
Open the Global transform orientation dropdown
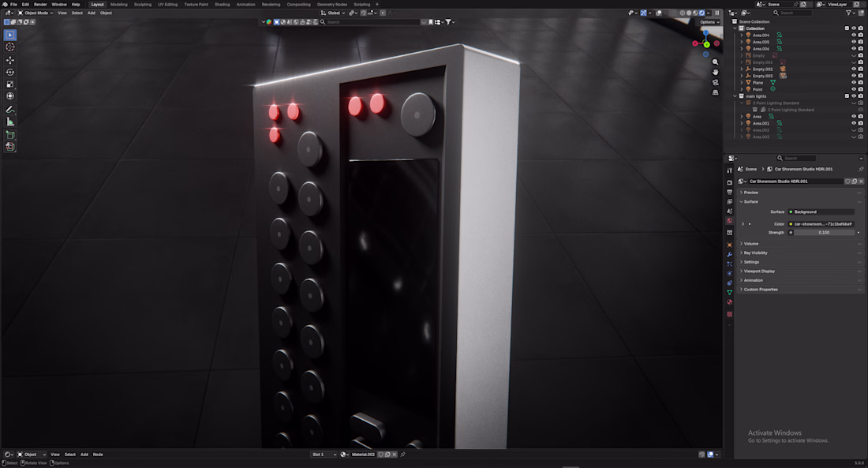[333, 13]
